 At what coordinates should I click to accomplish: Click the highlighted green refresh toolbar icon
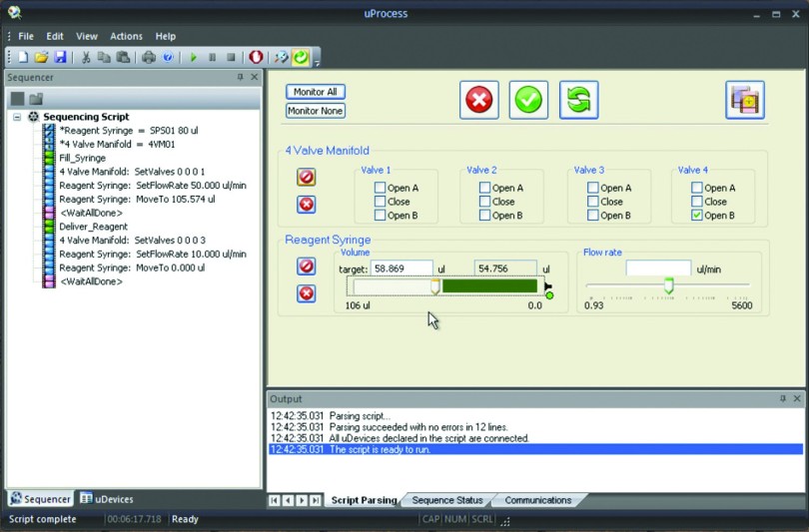pos(301,57)
